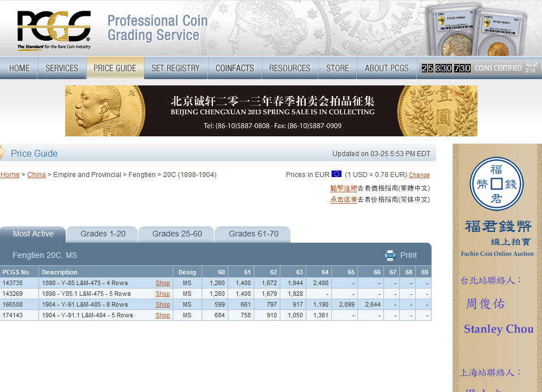Click the Fuchin Coin round blue seal logo
The height and width of the screenshot is (392, 542).
[x=497, y=184]
